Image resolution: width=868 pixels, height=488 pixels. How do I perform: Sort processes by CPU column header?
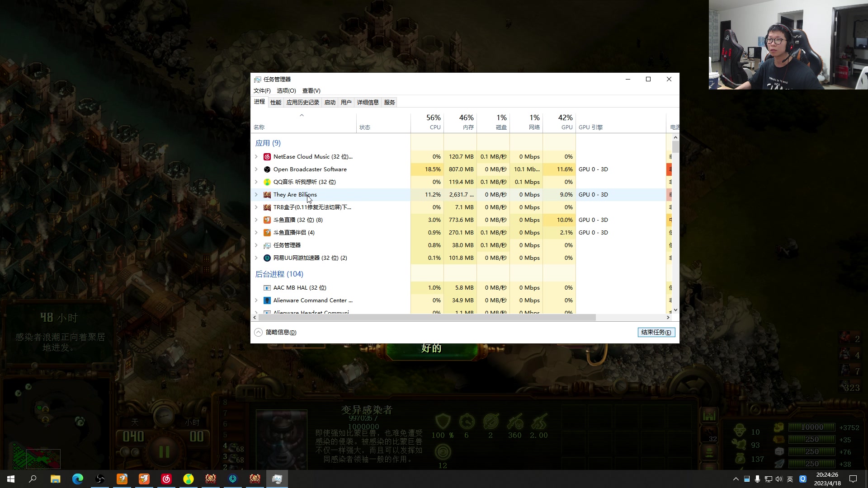click(x=427, y=122)
